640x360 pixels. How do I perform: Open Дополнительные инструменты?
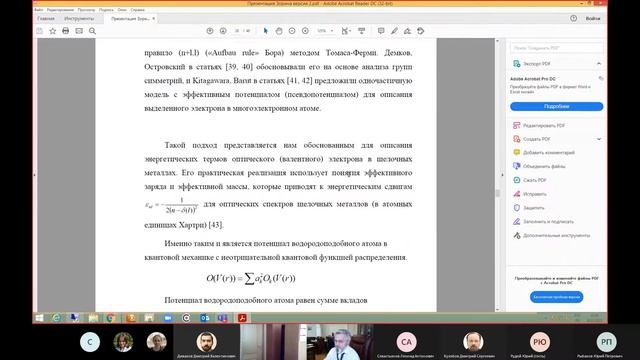(x=551, y=236)
